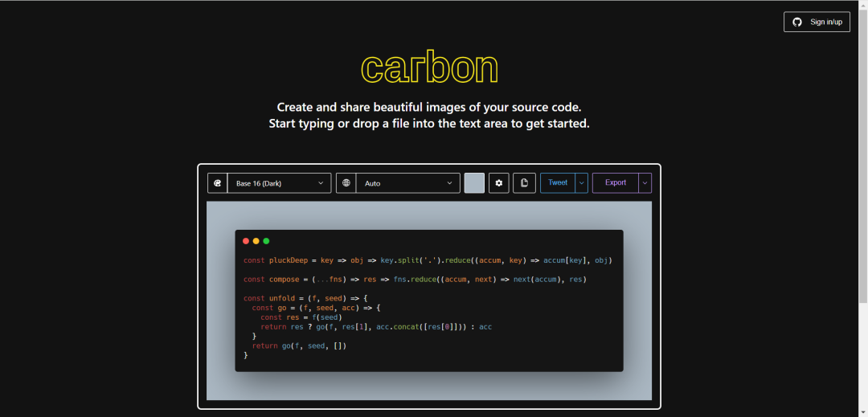The height and width of the screenshot is (417, 868).
Task: Open the settings gear menu
Action: [499, 183]
